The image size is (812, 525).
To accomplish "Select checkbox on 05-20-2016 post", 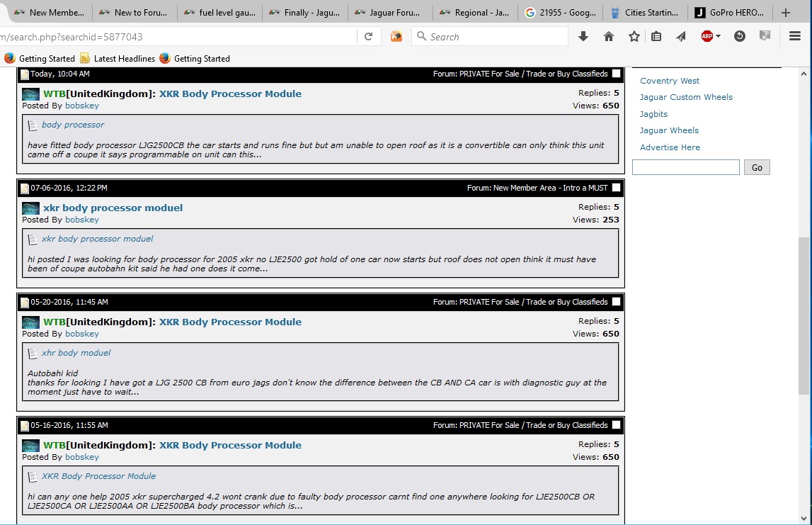I will 616,302.
